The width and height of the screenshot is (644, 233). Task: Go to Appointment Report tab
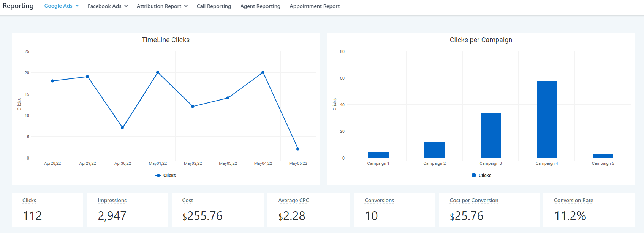pyautogui.click(x=314, y=6)
